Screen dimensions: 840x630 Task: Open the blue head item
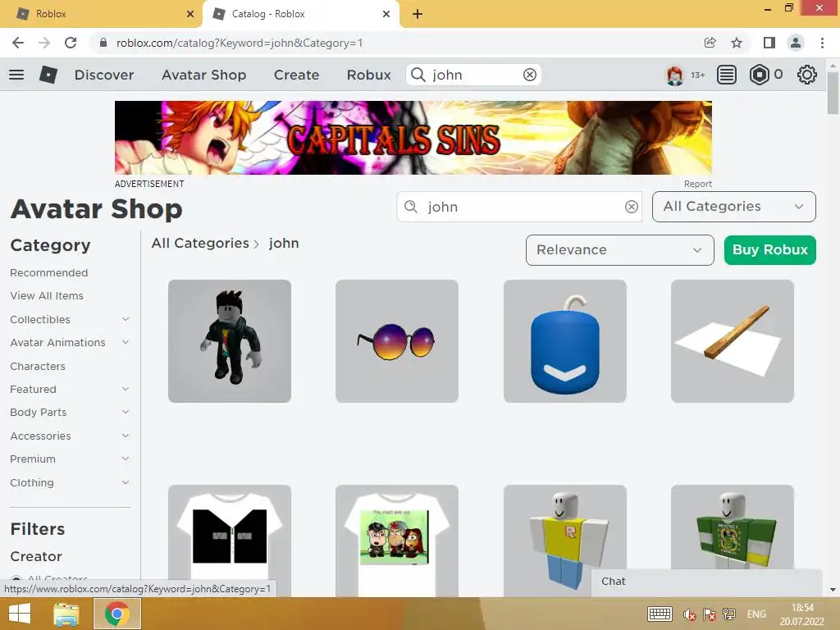pos(564,341)
